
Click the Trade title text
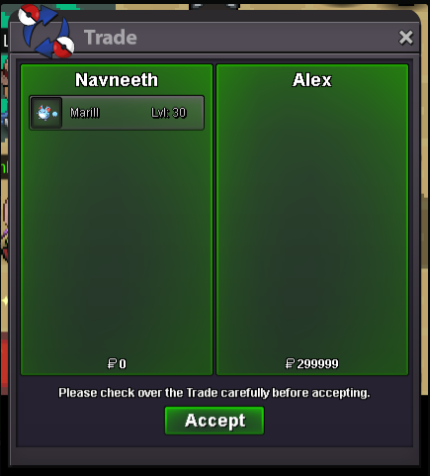click(111, 37)
